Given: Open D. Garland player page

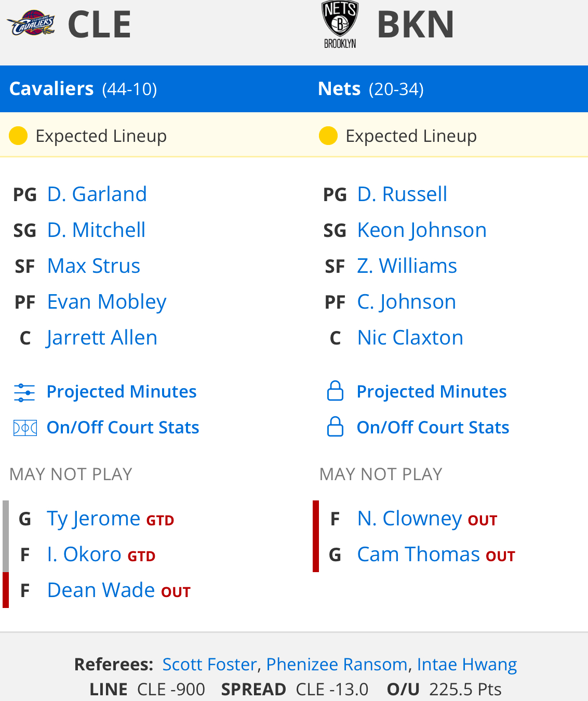Looking at the screenshot, I should 97,194.
